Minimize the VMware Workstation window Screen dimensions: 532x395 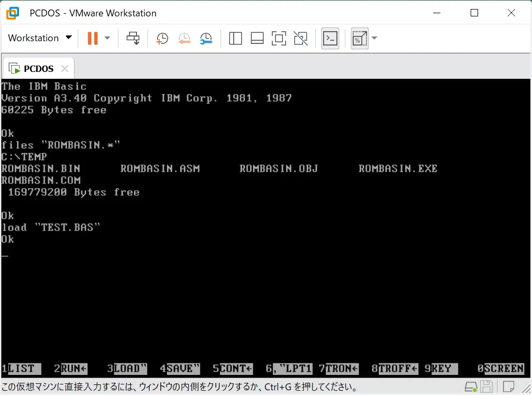(x=437, y=13)
